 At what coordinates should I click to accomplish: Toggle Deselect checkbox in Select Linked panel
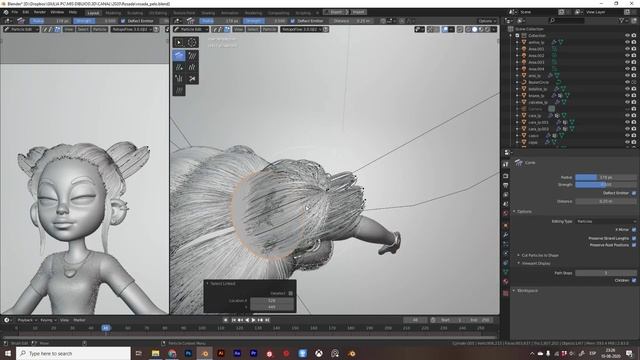(290, 293)
